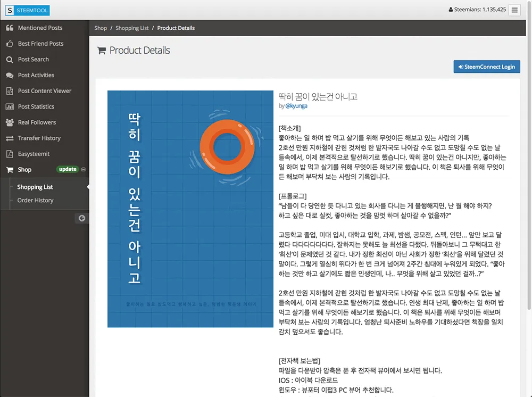The height and width of the screenshot is (397, 532).
Task: Select Order History in Shop submenu
Action: tap(35, 200)
